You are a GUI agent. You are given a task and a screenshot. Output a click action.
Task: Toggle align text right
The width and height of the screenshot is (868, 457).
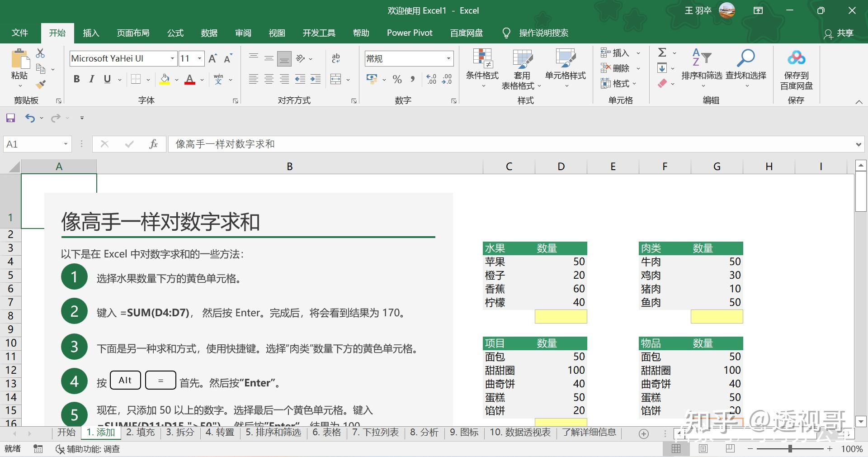pos(284,79)
